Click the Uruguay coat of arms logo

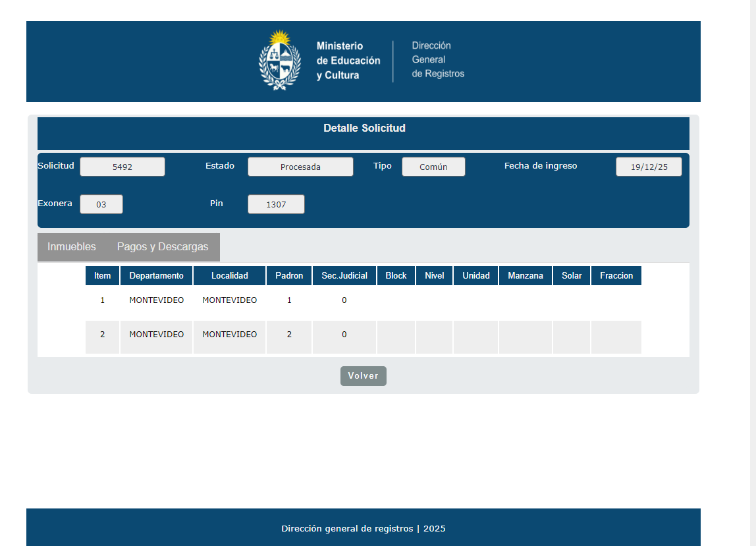coord(280,61)
